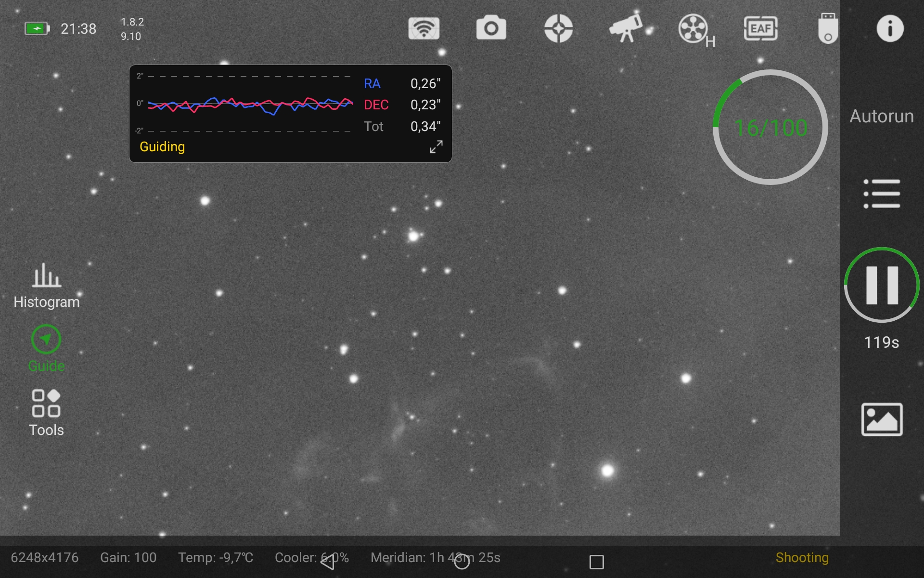Screen dimensions: 924x578
Task: Click the 16/100 progress ring
Action: tap(770, 127)
